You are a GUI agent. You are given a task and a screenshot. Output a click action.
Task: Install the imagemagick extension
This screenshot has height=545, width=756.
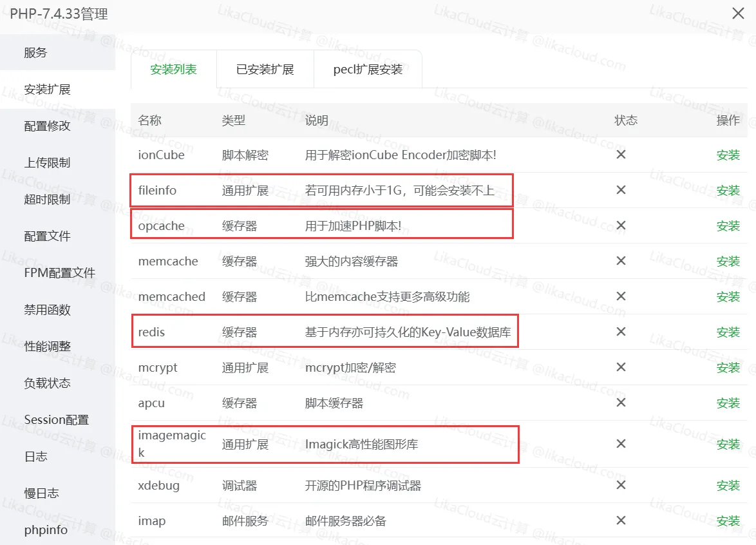(727, 444)
